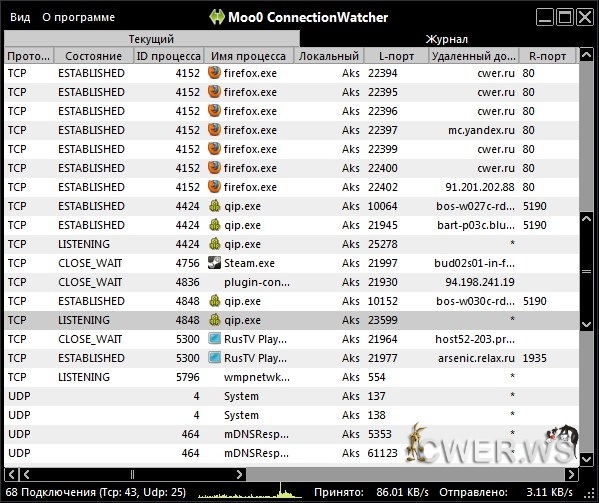
Task: Click the chevron at the bottom of the vertical scrollbar thumb
Action: coord(586,325)
